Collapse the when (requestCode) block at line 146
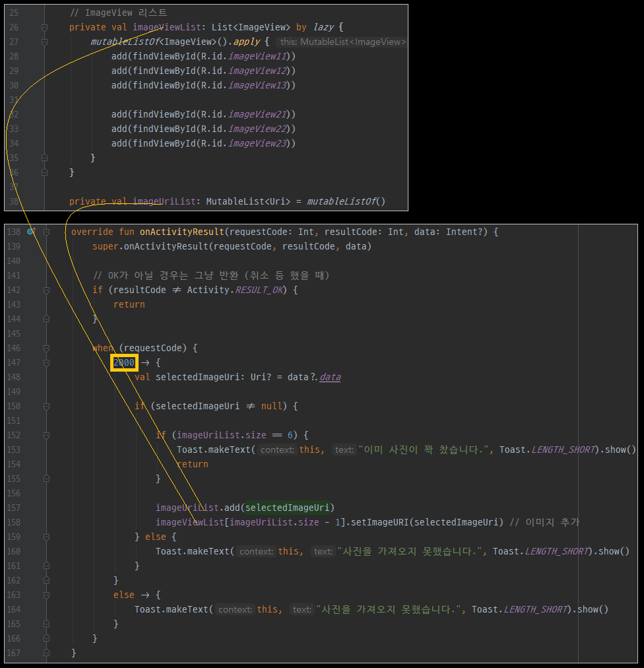 click(46, 348)
